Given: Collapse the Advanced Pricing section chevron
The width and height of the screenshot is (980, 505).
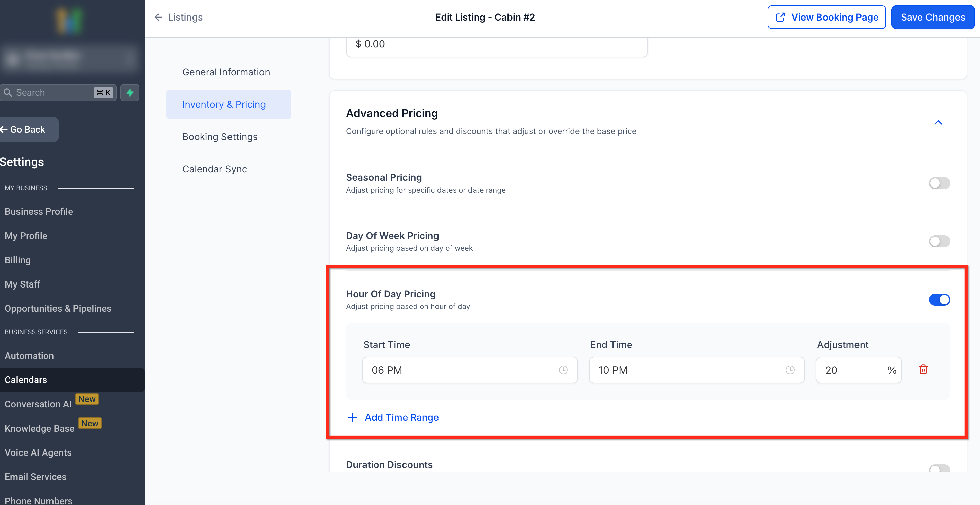Looking at the screenshot, I should click(938, 122).
